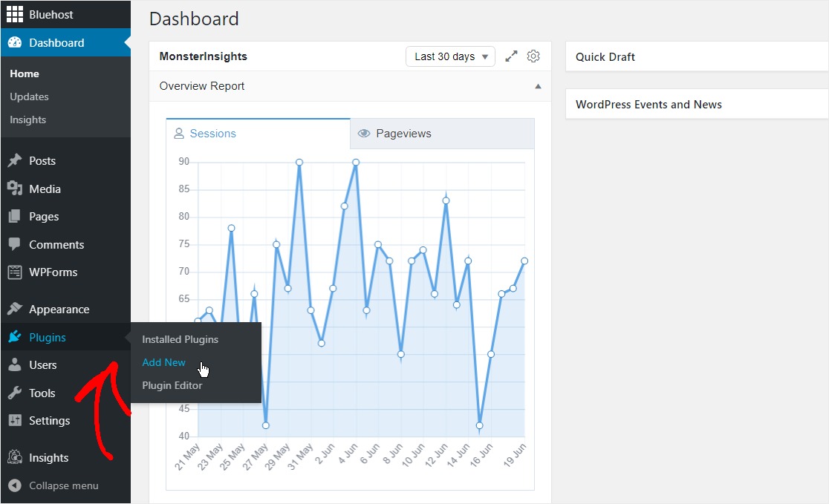The width and height of the screenshot is (829, 504).
Task: Click the Pageviews eye icon
Action: (x=364, y=133)
